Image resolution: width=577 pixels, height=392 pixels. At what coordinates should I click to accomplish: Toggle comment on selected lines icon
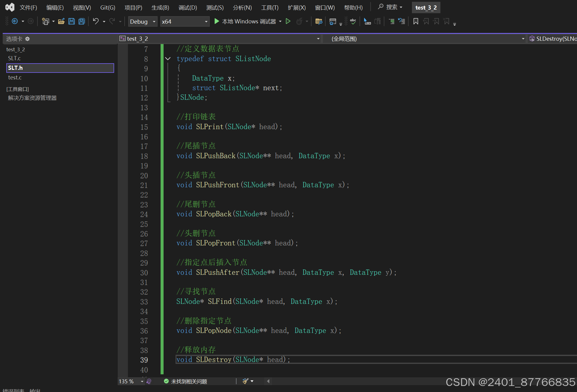(391, 21)
